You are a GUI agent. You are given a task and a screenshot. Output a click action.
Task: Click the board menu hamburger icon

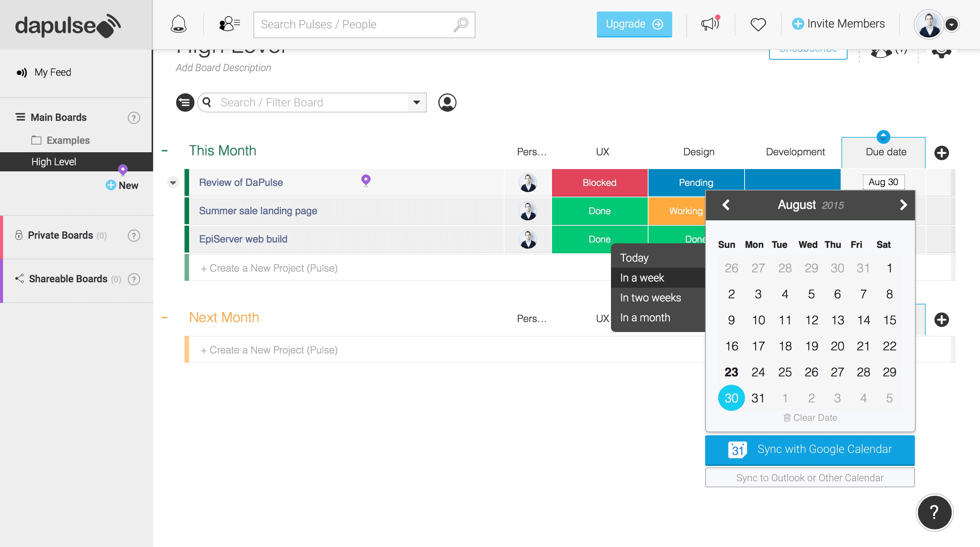[x=185, y=103]
